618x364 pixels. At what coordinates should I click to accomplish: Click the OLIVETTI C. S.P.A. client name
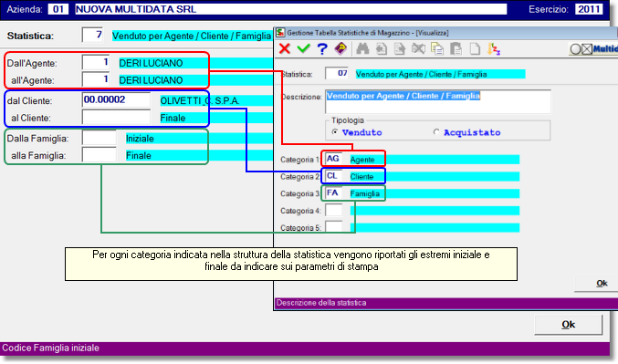[199, 101]
